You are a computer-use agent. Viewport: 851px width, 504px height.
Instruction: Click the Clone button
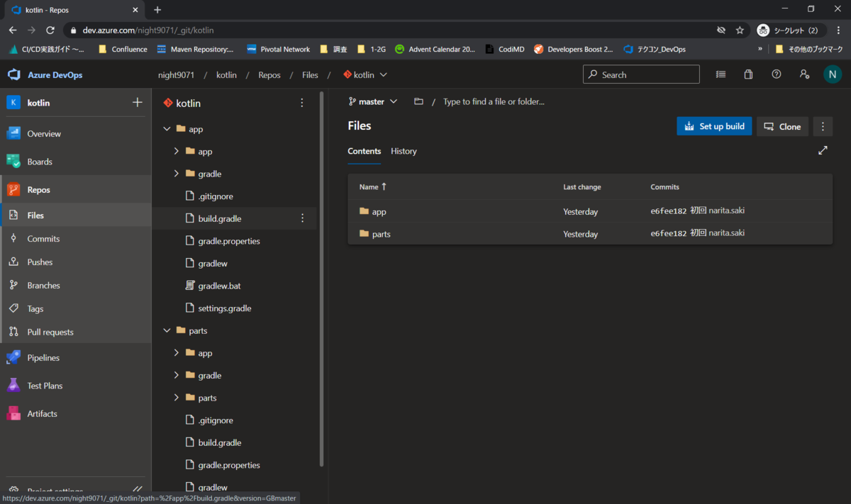[x=782, y=126]
